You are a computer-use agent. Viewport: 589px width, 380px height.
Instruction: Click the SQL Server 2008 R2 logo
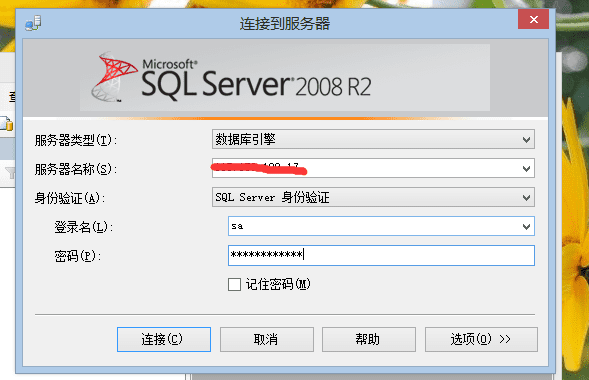coord(231,78)
